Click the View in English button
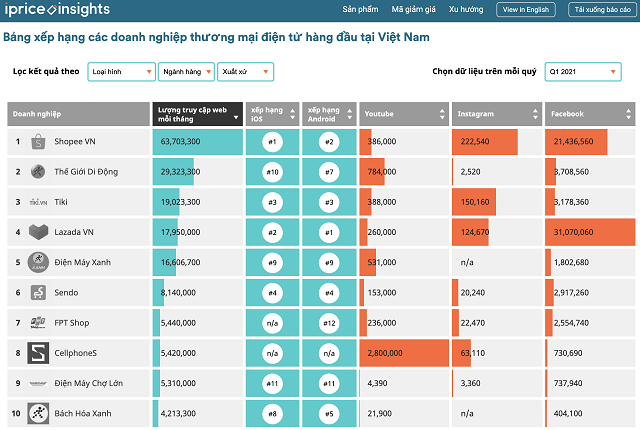The image size is (640, 430). [x=526, y=10]
